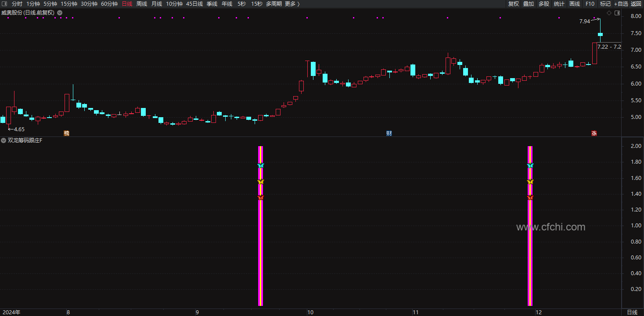Screen dimensions: 644x316
Task: Click the 日线 label at bottom right
Action: (632, 312)
